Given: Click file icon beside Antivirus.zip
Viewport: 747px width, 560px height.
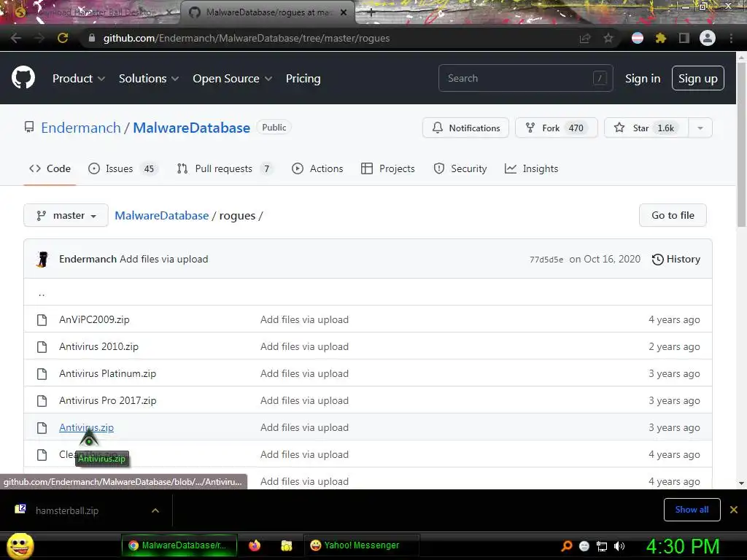Looking at the screenshot, I should pyautogui.click(x=42, y=427).
